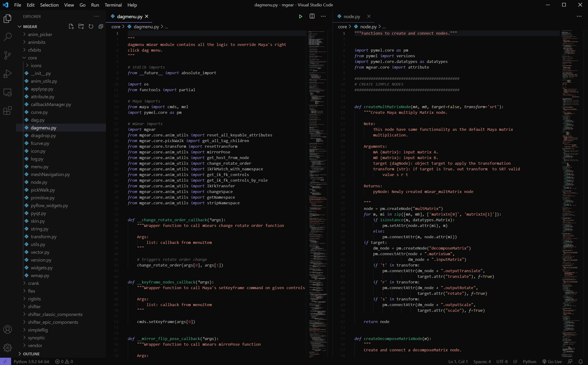
Task: Open more actions for dagmenu.py editor group
Action: click(x=323, y=16)
